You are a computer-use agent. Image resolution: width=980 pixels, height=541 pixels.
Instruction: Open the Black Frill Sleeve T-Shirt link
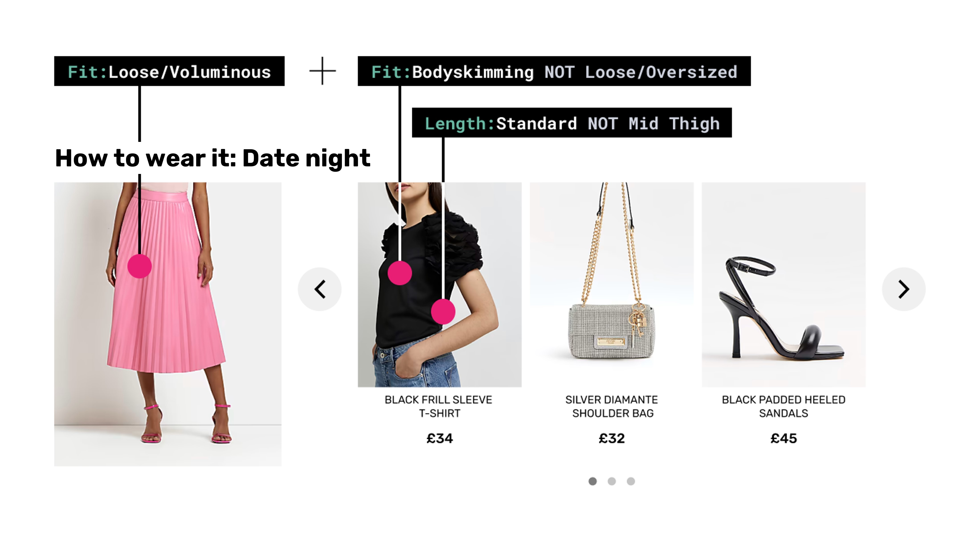pyautogui.click(x=439, y=406)
